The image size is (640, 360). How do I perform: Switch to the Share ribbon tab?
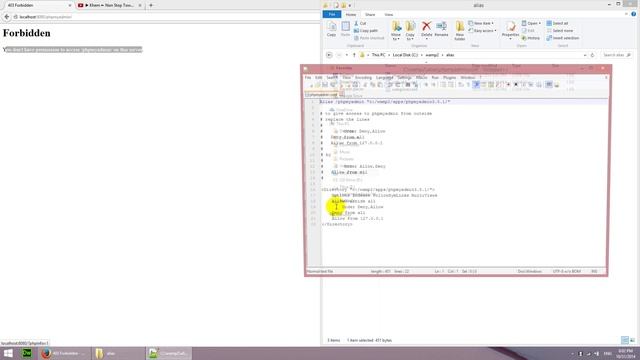click(370, 14)
